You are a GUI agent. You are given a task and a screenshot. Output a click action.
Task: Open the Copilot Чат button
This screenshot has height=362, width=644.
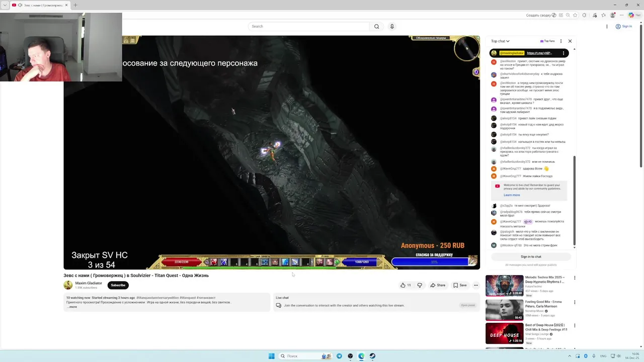point(634,15)
